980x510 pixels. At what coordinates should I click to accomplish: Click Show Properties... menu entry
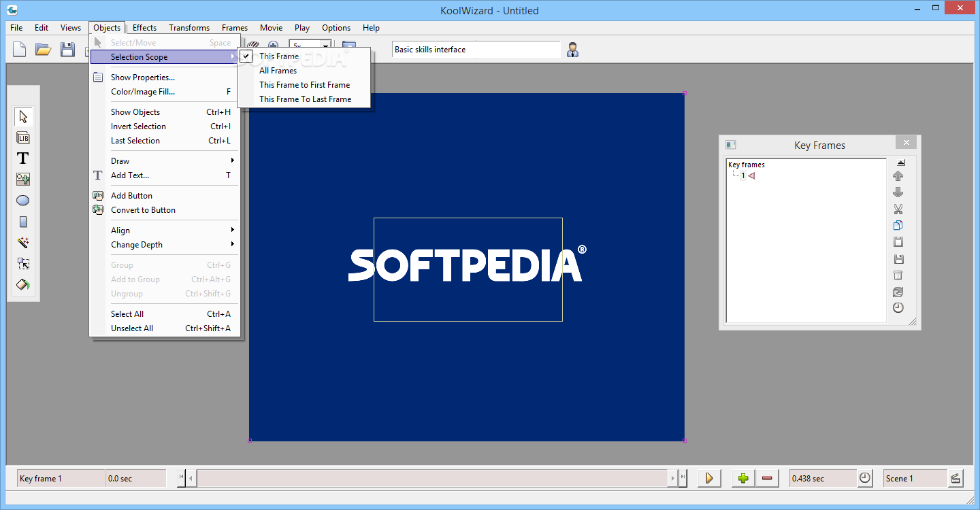tap(164, 78)
